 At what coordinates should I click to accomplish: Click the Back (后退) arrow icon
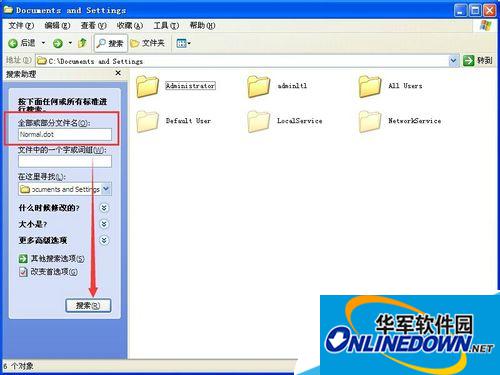coord(13,43)
